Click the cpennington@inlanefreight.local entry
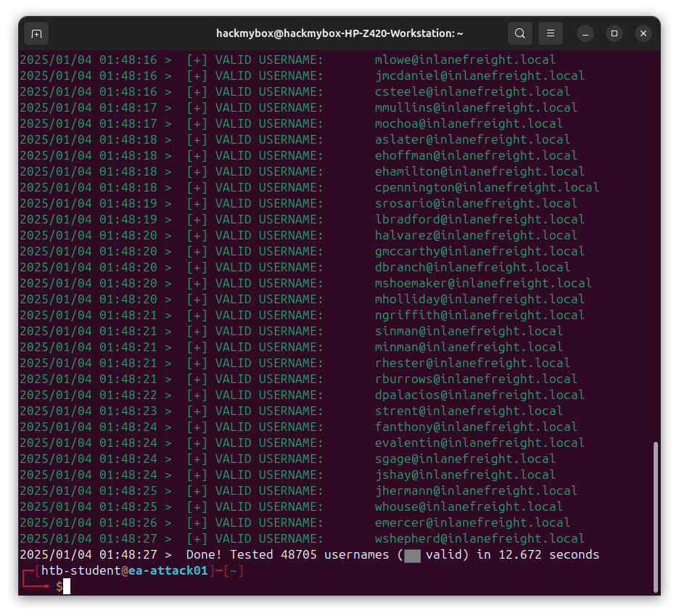Screen dimensions: 679x616 tap(487, 187)
